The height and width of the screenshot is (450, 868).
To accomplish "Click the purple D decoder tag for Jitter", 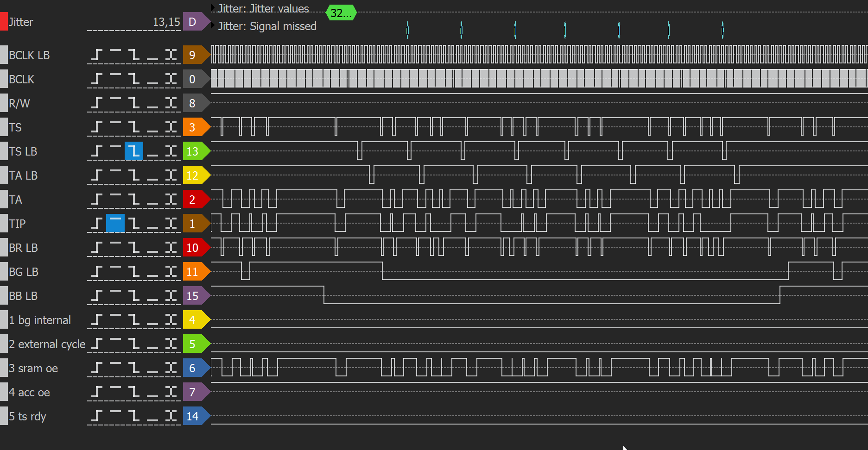I will 193,22.
